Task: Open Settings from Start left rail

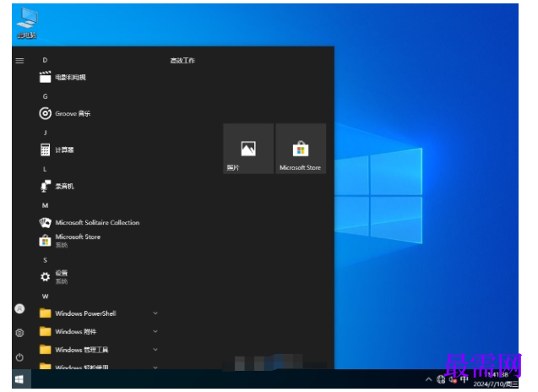Action: point(19,333)
